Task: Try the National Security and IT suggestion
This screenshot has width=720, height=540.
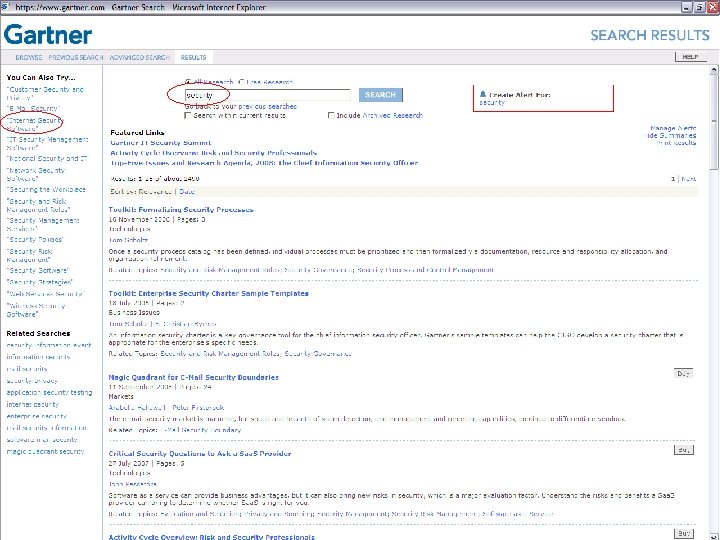Action: 47,158
